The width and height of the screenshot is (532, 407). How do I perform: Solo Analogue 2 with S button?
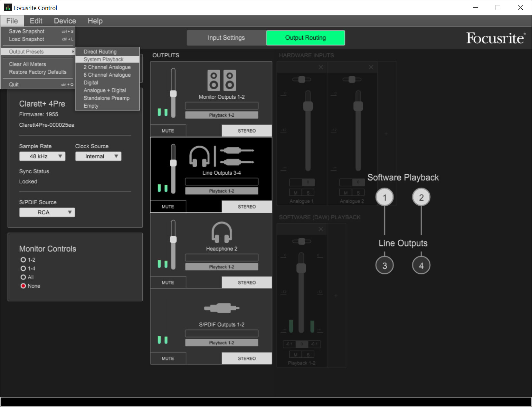point(358,193)
